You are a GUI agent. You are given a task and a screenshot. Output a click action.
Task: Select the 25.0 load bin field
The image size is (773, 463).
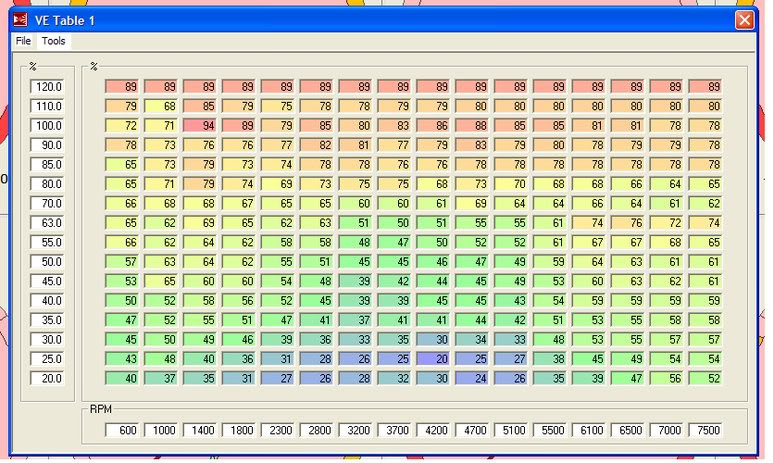tap(47, 359)
